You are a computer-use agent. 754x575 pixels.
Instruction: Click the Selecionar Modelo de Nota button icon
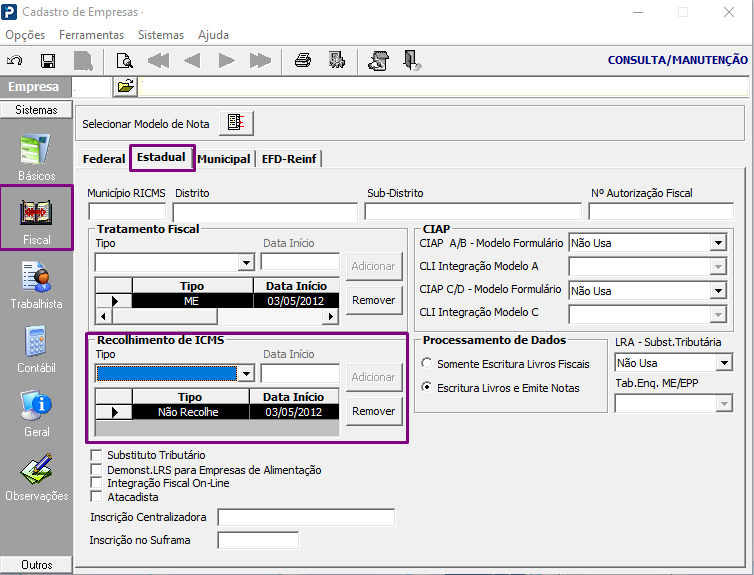click(237, 123)
